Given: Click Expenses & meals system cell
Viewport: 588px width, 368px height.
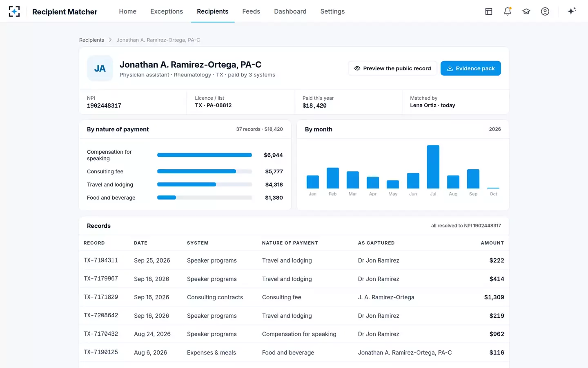Looking at the screenshot, I should (x=212, y=352).
